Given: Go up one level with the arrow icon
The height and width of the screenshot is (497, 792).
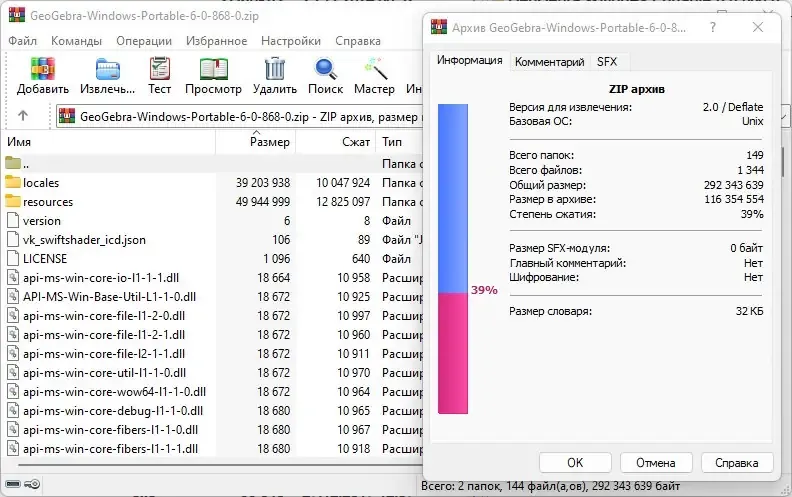Looking at the screenshot, I should point(23,116).
